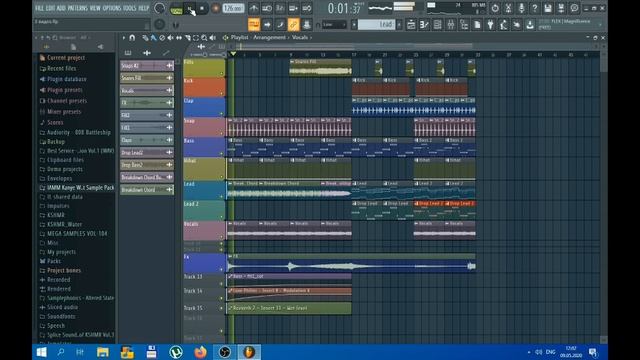
Task: Open OBS Studio from the taskbar
Action: 224,352
